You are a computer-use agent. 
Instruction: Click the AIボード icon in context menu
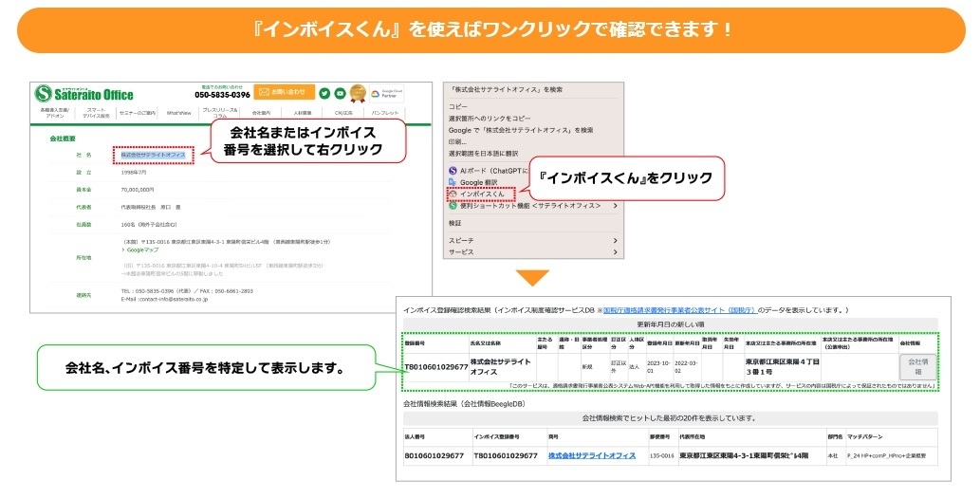pos(453,170)
